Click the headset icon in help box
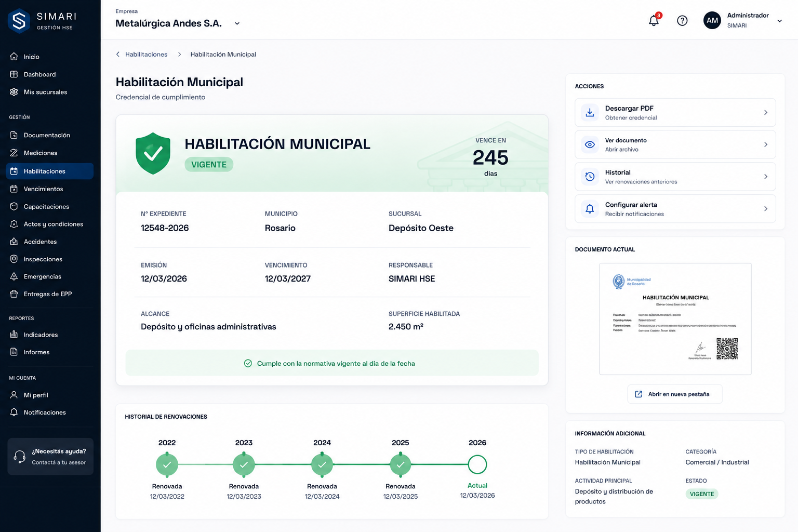The width and height of the screenshot is (798, 532). pyautogui.click(x=20, y=457)
